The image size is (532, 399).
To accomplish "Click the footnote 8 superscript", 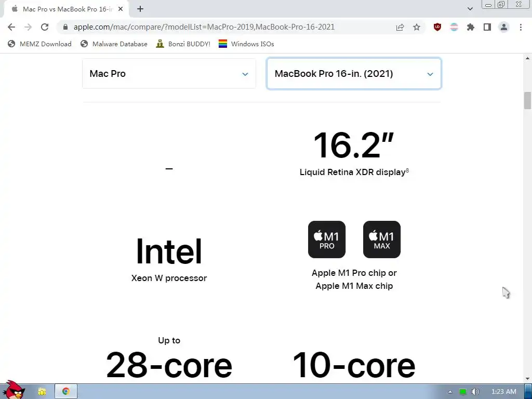I will (407, 170).
